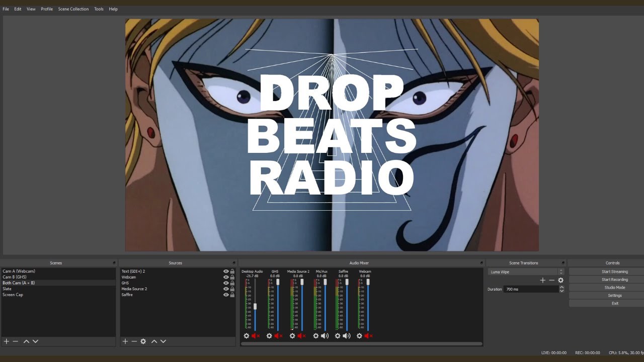Viewport: 644px width, 362px height.
Task: Open Mic/Aux audio settings gear
Action: tap(315, 336)
